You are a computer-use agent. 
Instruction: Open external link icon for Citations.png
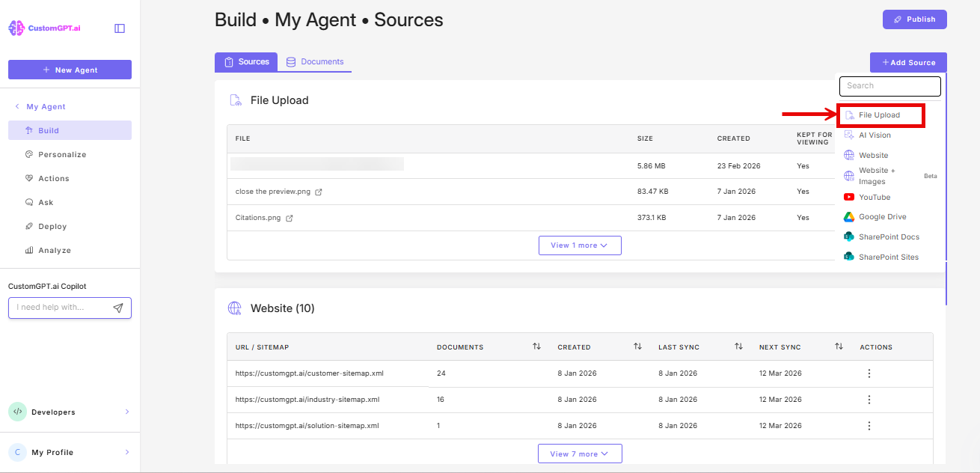pyautogui.click(x=290, y=218)
